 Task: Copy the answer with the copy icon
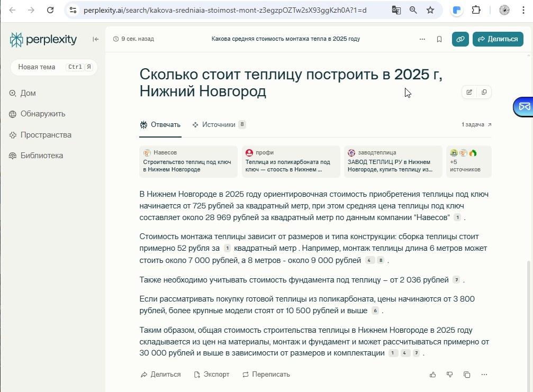(467, 375)
